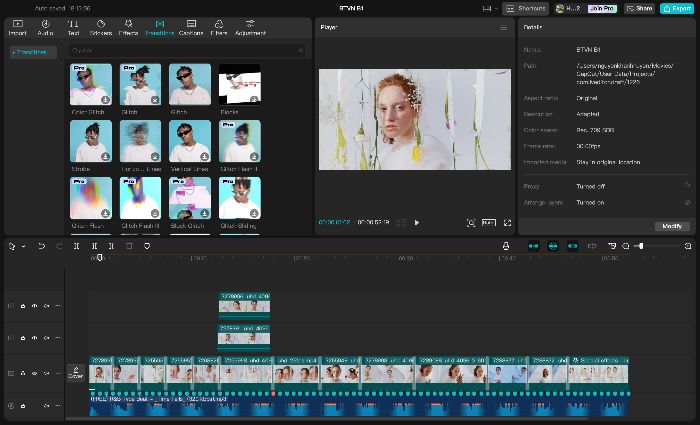The width and height of the screenshot is (700, 425).
Task: Click the Export button
Action: pyautogui.click(x=677, y=8)
